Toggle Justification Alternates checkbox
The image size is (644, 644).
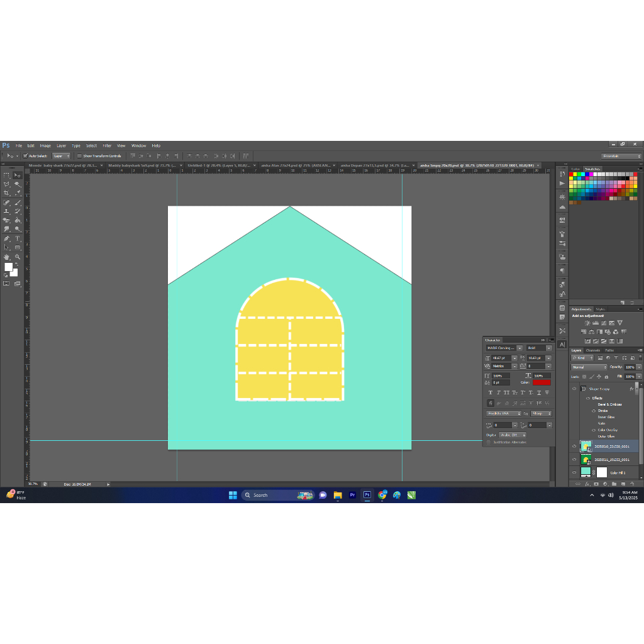click(488, 442)
